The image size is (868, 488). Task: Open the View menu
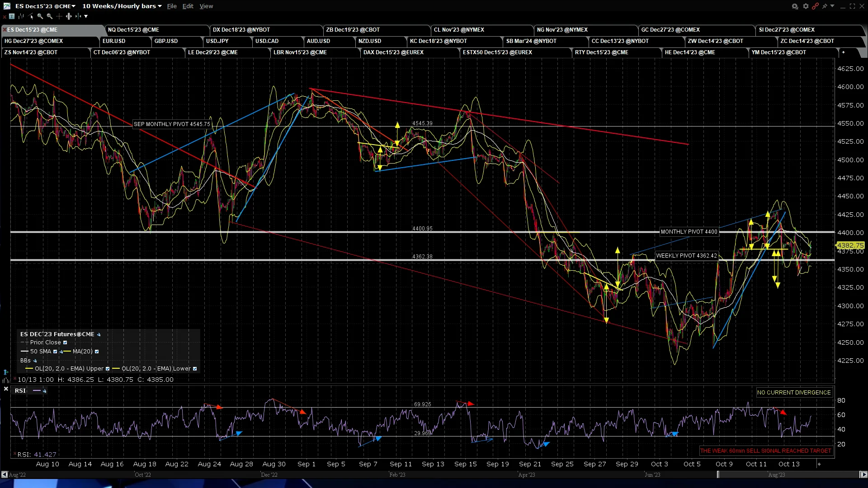[206, 6]
